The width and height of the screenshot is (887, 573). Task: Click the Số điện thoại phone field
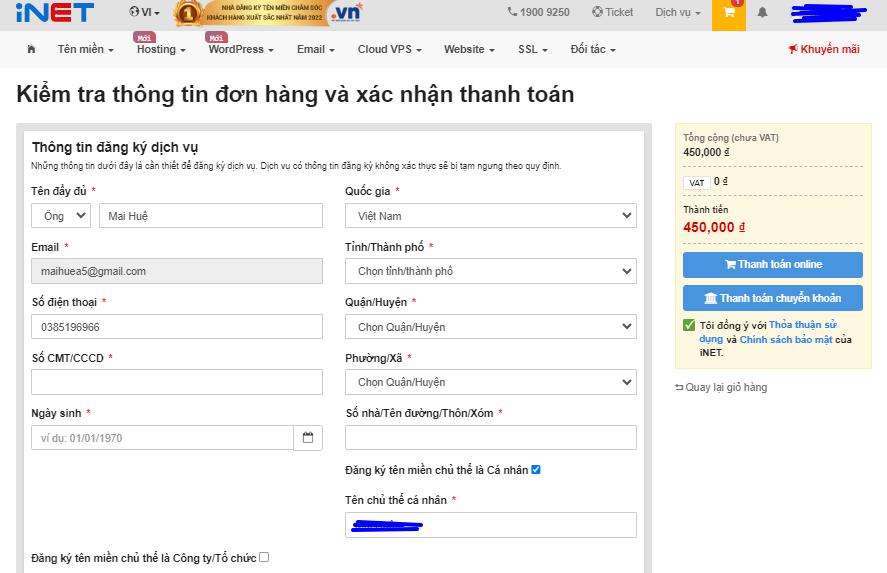(177, 326)
